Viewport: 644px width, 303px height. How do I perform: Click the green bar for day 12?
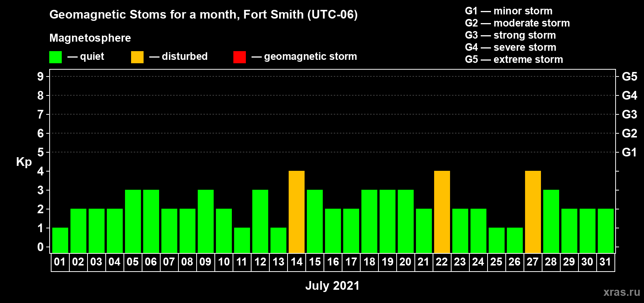pos(260,222)
